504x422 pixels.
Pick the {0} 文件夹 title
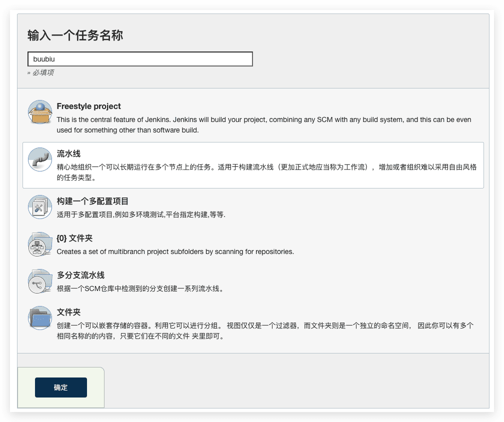pyautogui.click(x=74, y=238)
